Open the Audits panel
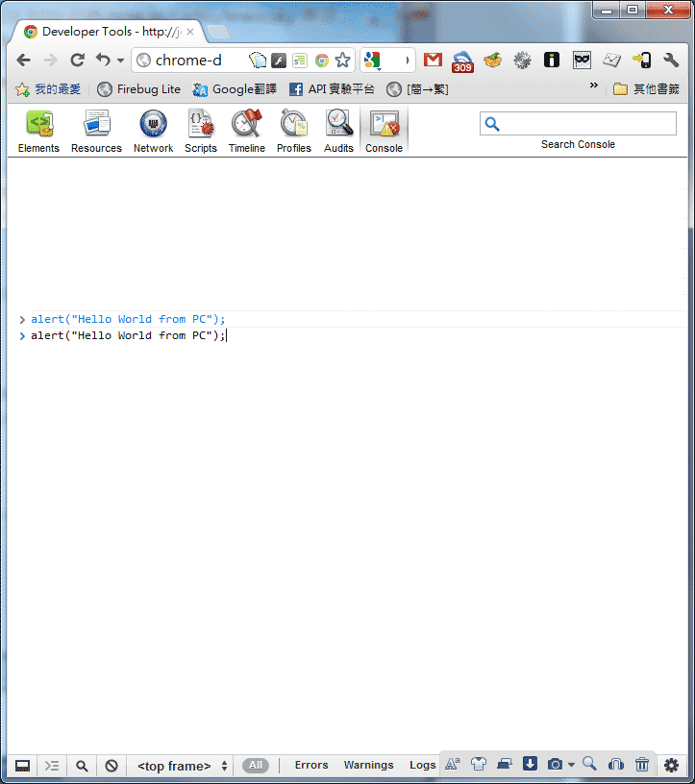 click(338, 132)
